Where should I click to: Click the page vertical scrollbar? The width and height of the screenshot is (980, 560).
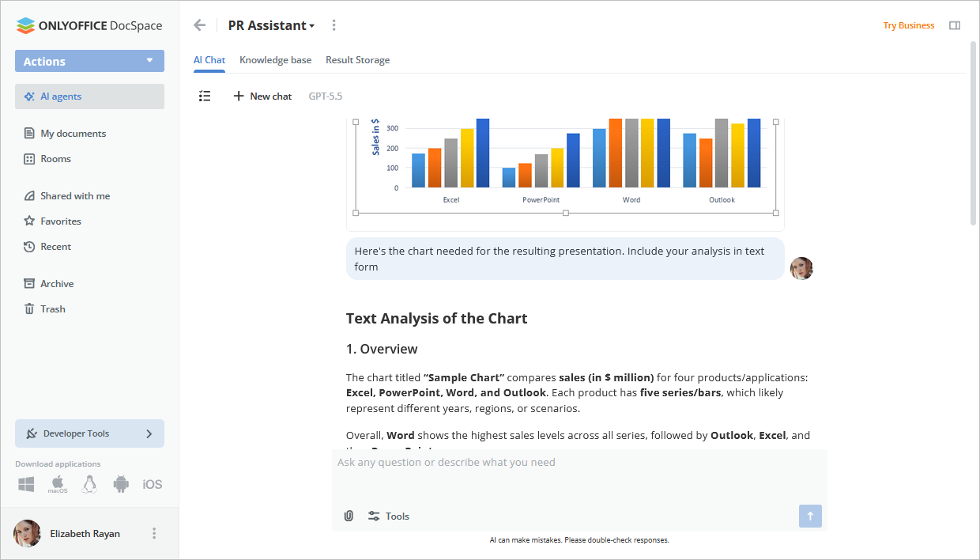[x=974, y=133]
